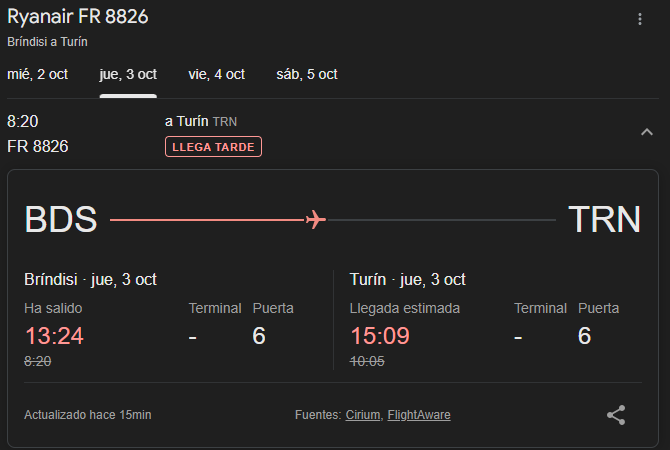Click the 'a Turín TRN' destination text
Screen dimensions: 670x450
tap(201, 121)
